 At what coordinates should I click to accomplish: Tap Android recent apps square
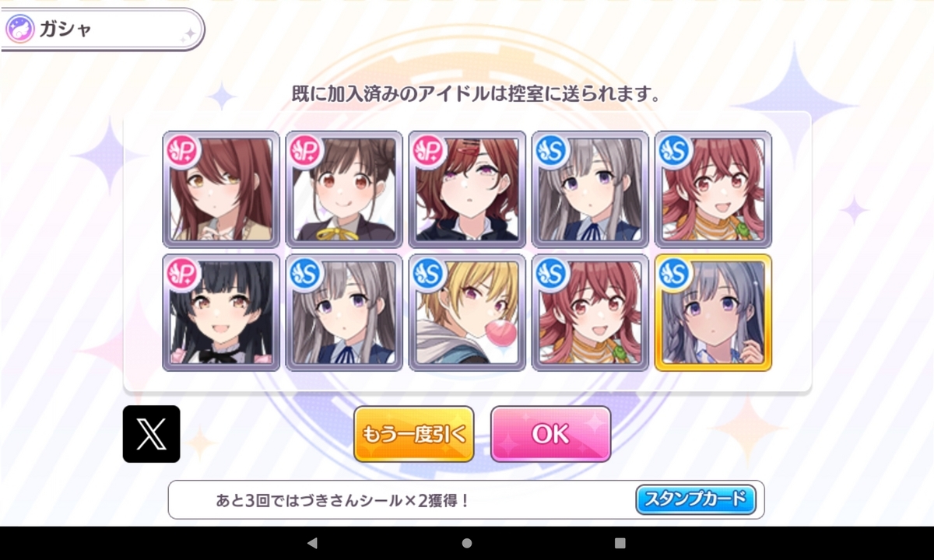tap(620, 543)
